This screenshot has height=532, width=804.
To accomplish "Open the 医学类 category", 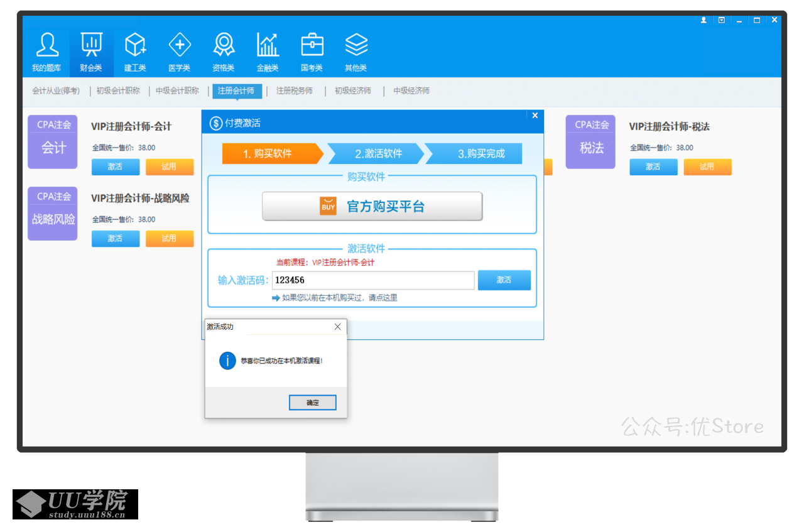I will 180,53.
